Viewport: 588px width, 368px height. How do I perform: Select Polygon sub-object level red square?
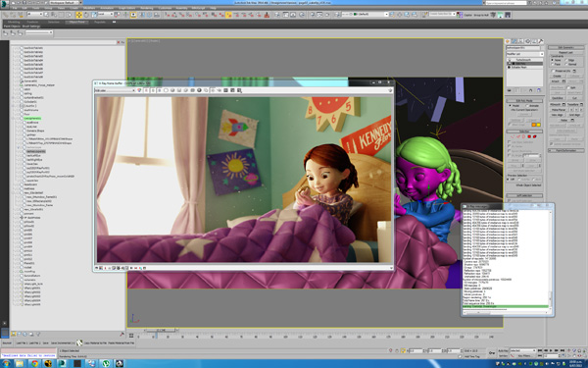tap(529, 136)
